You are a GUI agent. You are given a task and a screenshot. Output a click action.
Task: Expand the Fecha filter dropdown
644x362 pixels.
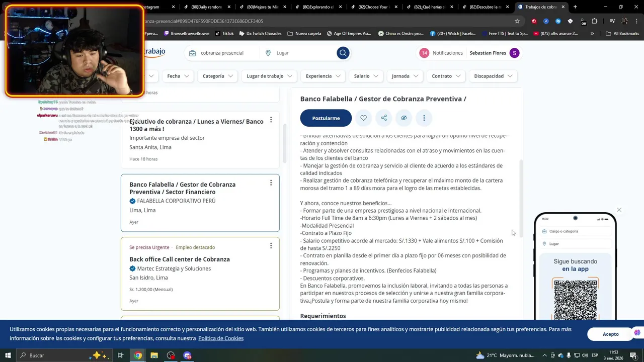pyautogui.click(x=178, y=76)
